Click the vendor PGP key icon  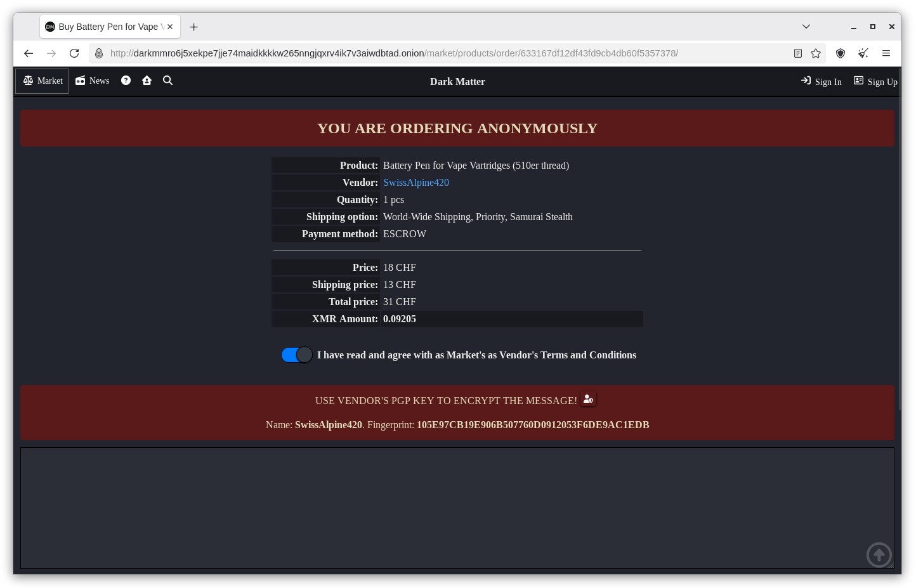[588, 399]
